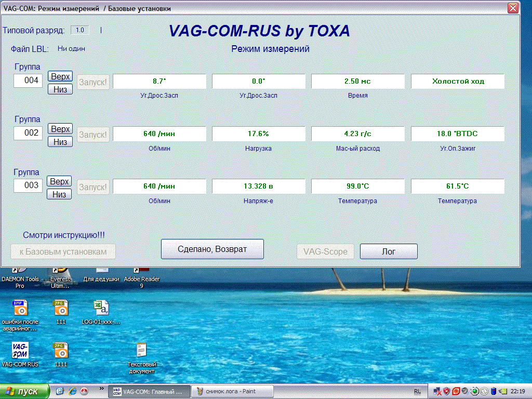The width and height of the screenshot is (532, 399).
Task: Open the пуск Start menu
Action: point(25,391)
